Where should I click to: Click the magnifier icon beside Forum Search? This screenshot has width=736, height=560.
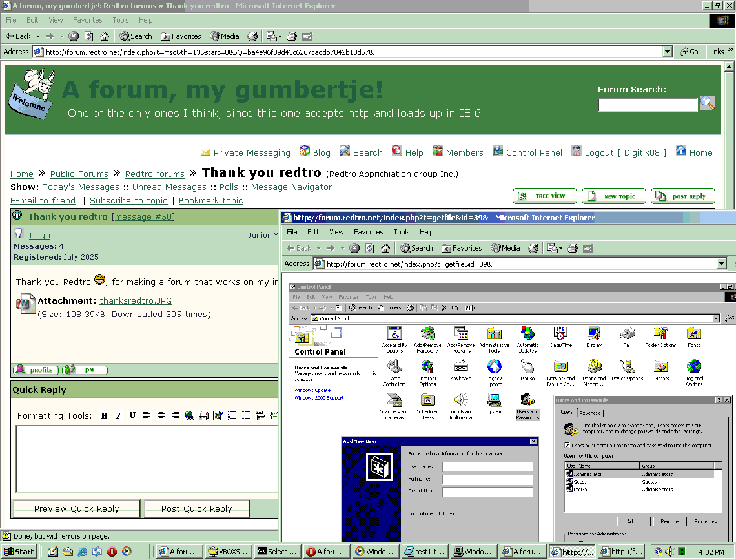point(708,103)
